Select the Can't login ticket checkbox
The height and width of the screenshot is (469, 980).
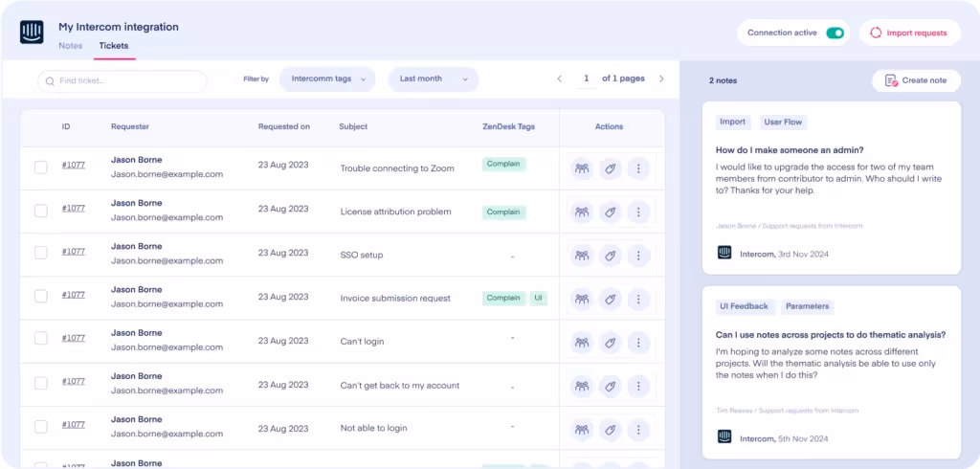click(x=40, y=338)
